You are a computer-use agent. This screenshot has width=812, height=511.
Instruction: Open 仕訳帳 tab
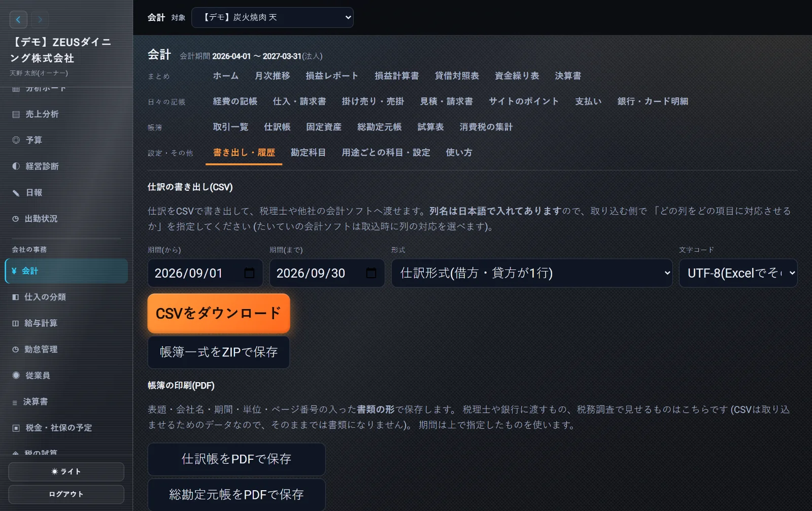point(278,127)
